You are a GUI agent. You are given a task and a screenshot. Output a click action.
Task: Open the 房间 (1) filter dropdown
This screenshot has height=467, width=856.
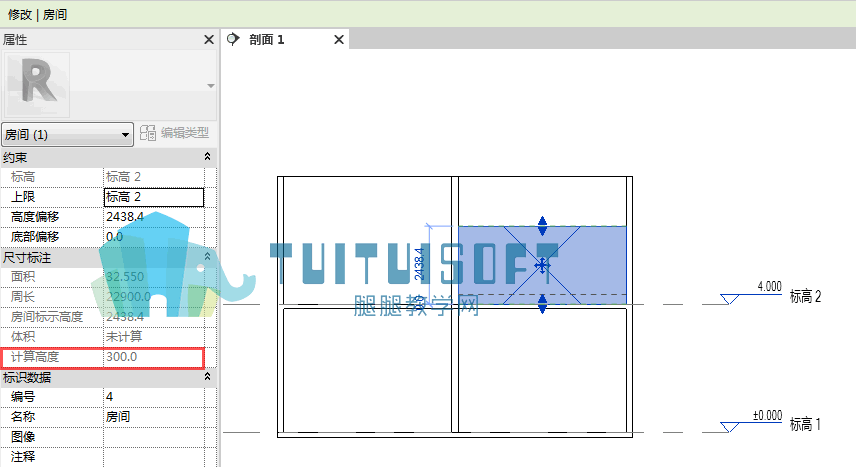click(x=68, y=134)
